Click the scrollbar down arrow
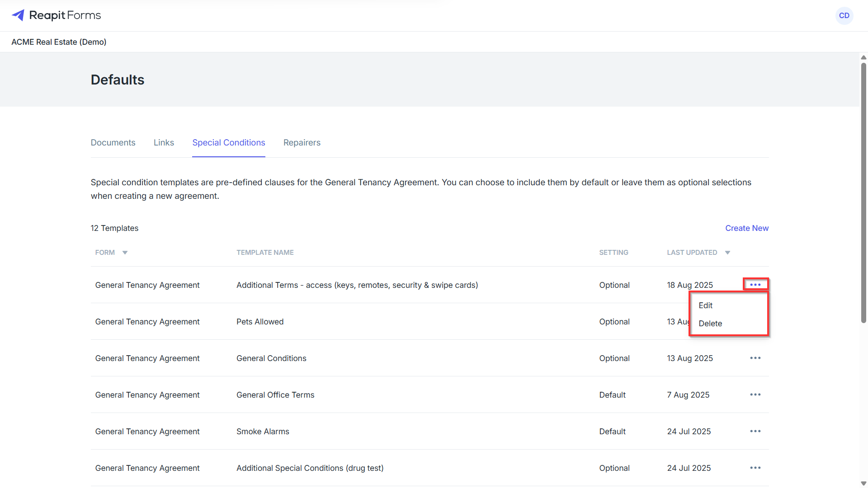868x488 pixels. tap(863, 483)
